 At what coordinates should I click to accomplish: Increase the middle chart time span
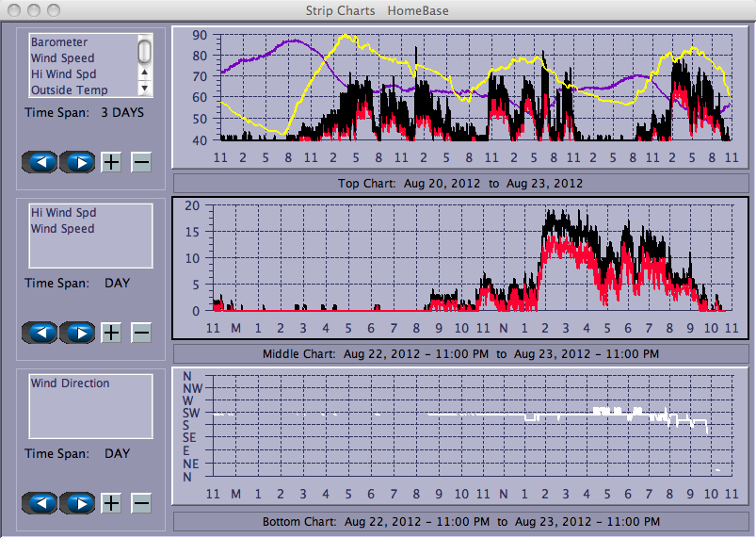click(111, 333)
